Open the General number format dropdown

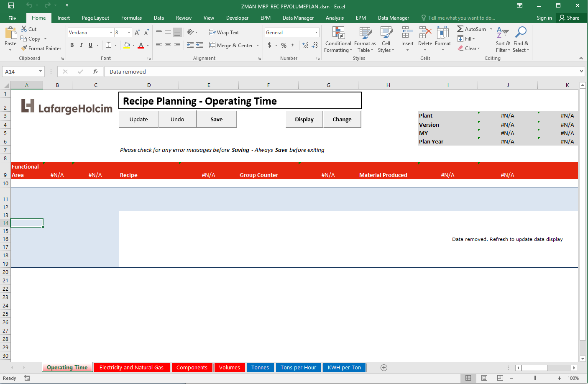click(316, 32)
